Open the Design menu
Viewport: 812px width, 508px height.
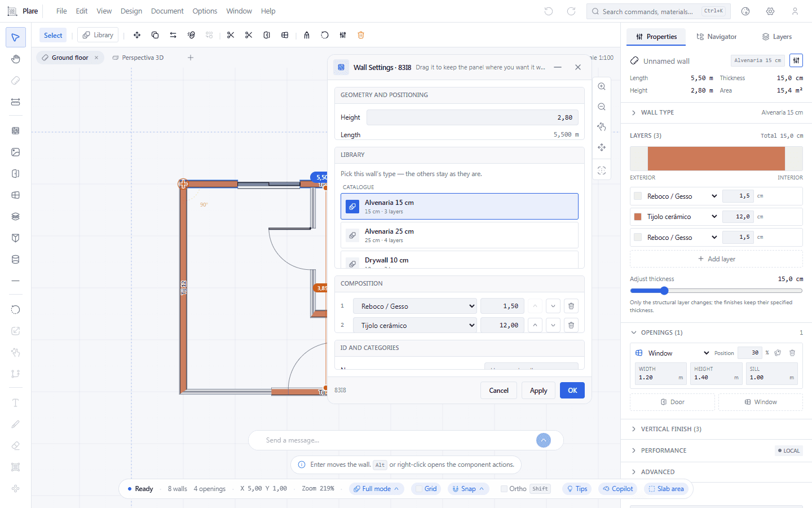(x=131, y=11)
